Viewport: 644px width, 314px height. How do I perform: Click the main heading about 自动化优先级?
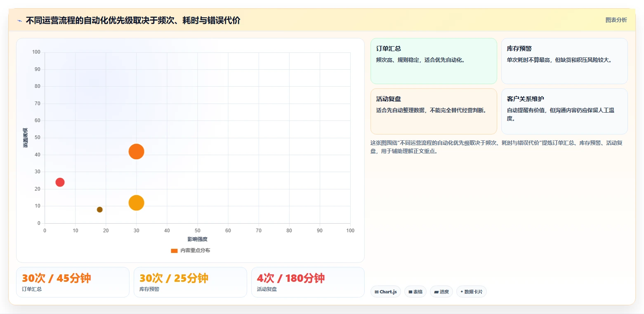[x=133, y=20]
